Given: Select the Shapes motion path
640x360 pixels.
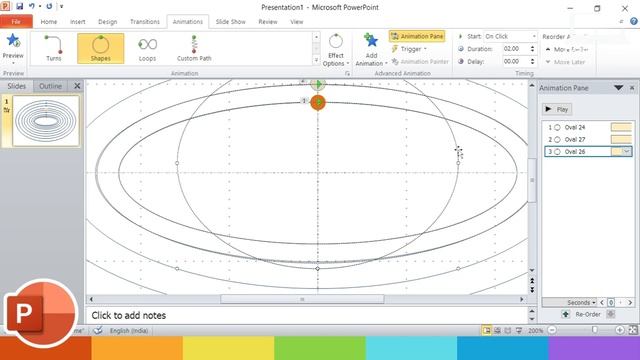Looking at the screenshot, I should (100, 48).
